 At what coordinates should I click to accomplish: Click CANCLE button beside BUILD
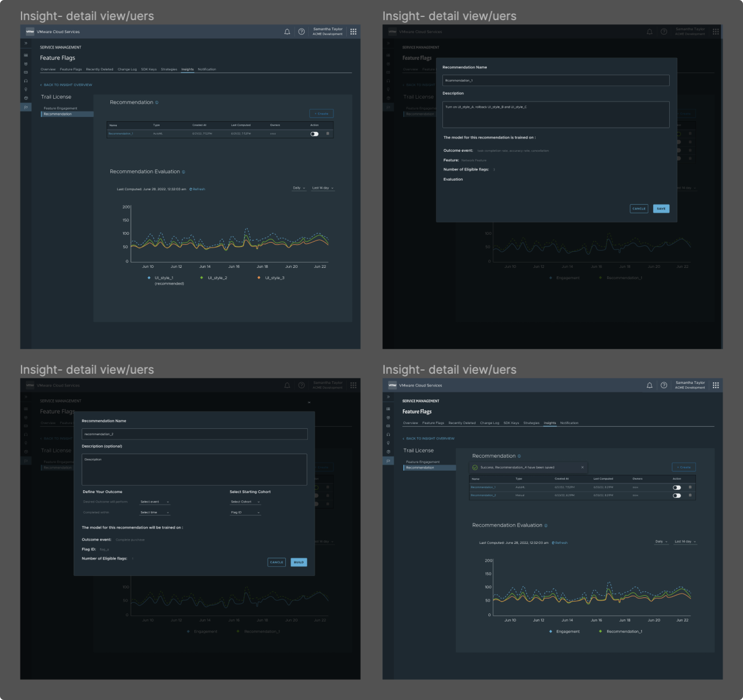[277, 562]
